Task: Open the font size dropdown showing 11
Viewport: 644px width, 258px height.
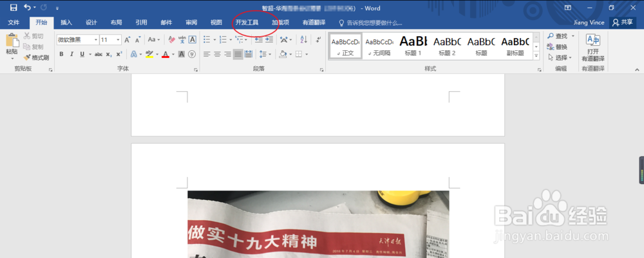Action: [118, 40]
